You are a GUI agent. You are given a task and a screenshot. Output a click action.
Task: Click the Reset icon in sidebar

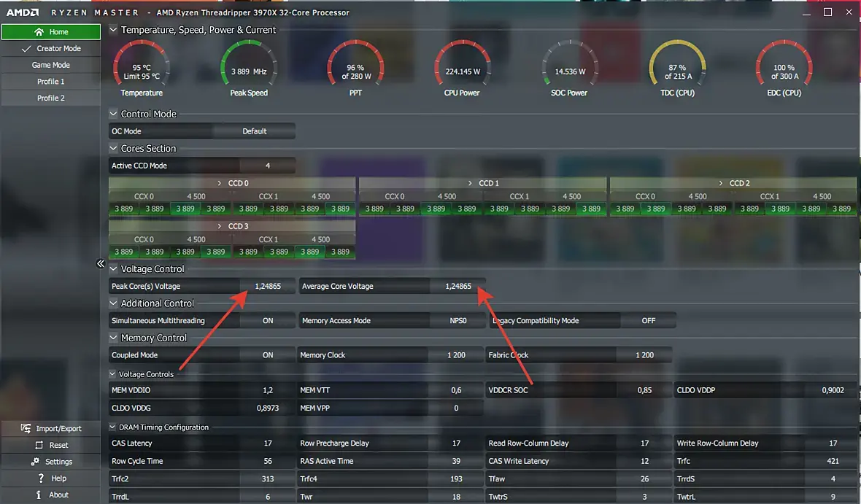[x=39, y=445]
